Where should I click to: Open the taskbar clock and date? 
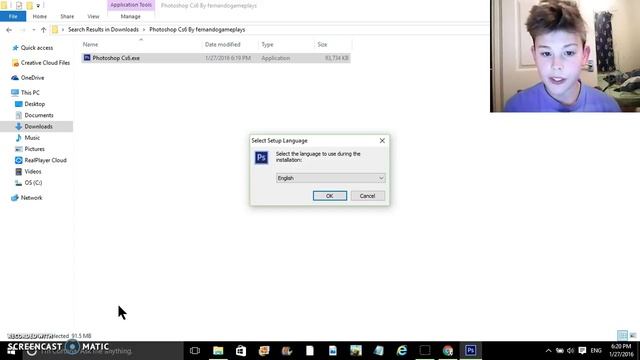(621, 351)
